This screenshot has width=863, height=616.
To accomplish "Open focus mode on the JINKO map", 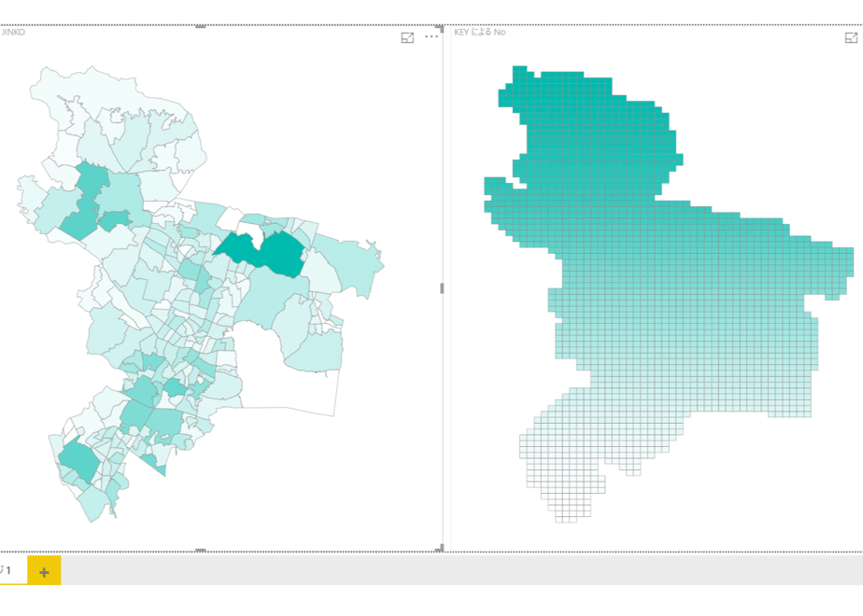I will click(407, 37).
